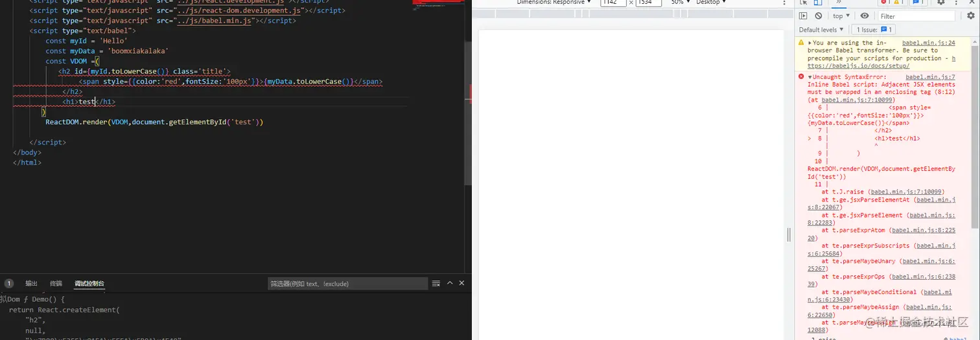Image resolution: width=980 pixels, height=340 pixels.
Task: Click 'return React.createElement(' in debug console
Action: pos(64,310)
